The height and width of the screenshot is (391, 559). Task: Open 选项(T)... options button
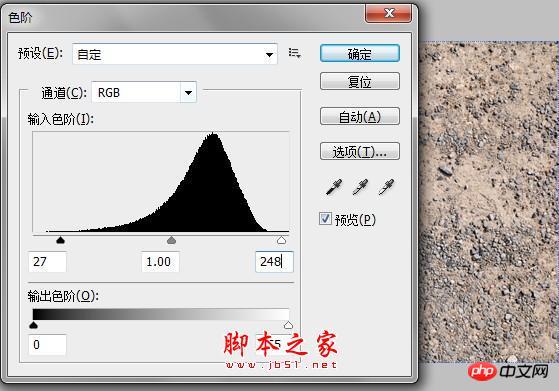pos(360,151)
